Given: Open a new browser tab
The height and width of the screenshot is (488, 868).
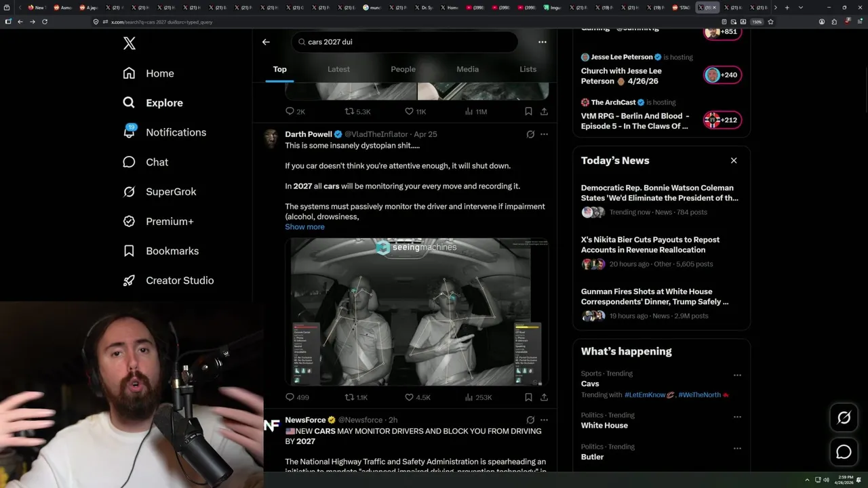Looking at the screenshot, I should tap(787, 7).
